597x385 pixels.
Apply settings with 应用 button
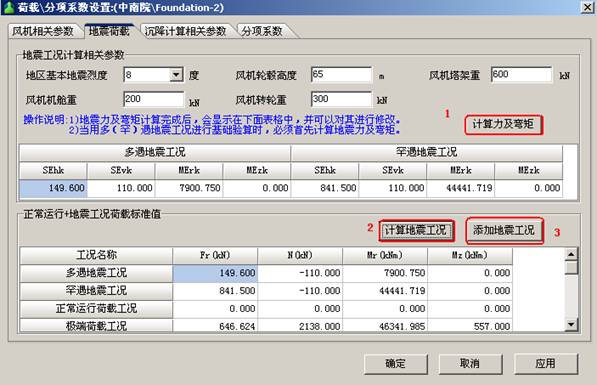point(546,364)
